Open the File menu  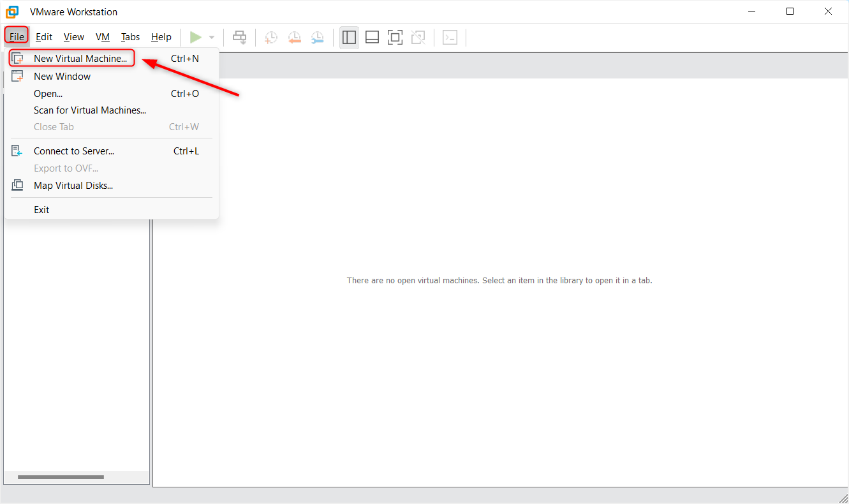[17, 37]
